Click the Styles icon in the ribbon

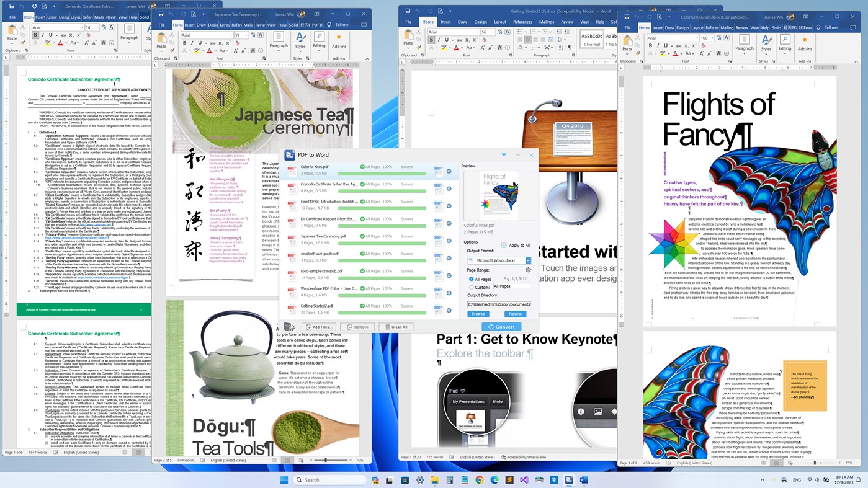(765, 40)
